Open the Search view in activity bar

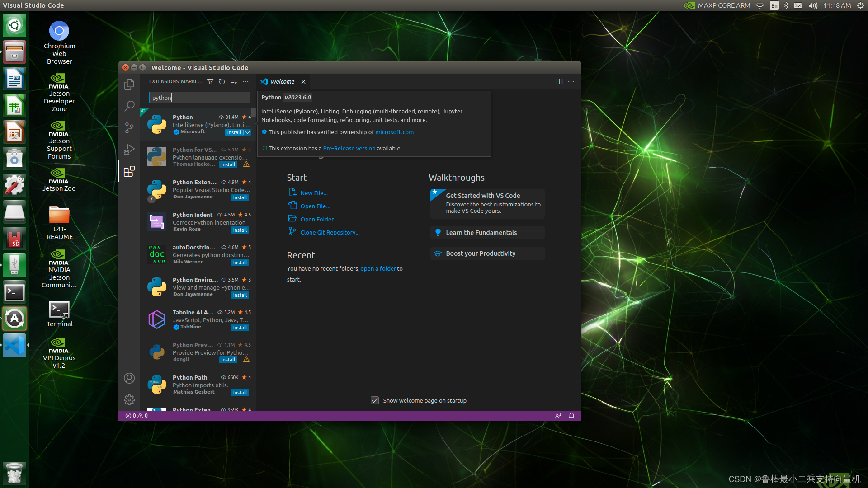(x=129, y=106)
